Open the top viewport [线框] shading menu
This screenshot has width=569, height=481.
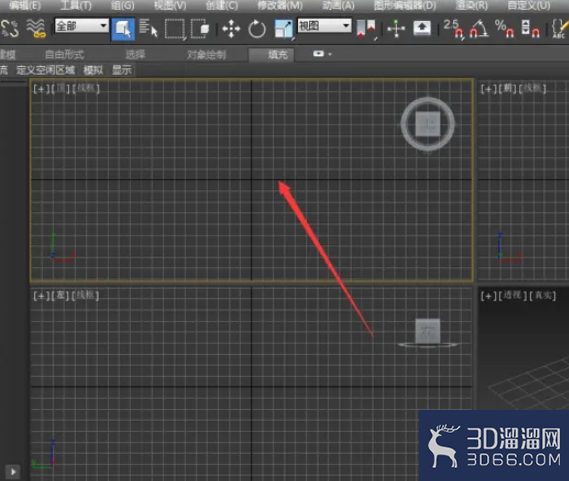coord(86,88)
